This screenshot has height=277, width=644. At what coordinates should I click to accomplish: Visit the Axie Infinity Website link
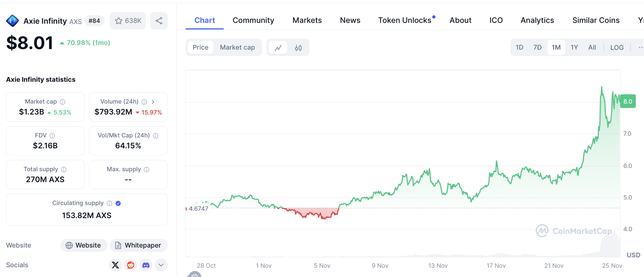point(84,245)
